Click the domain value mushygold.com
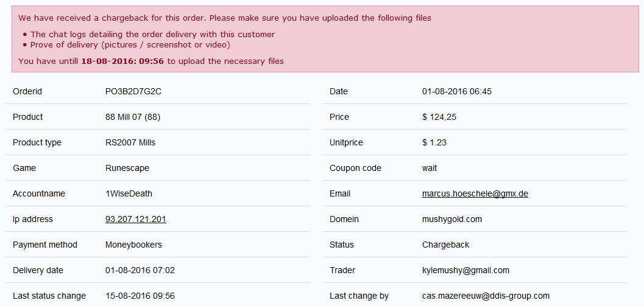This screenshot has width=644, height=306. pyautogui.click(x=451, y=219)
